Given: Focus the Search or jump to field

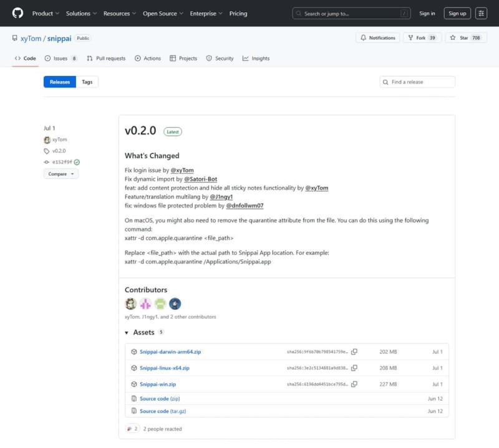Looking at the screenshot, I should (x=351, y=13).
